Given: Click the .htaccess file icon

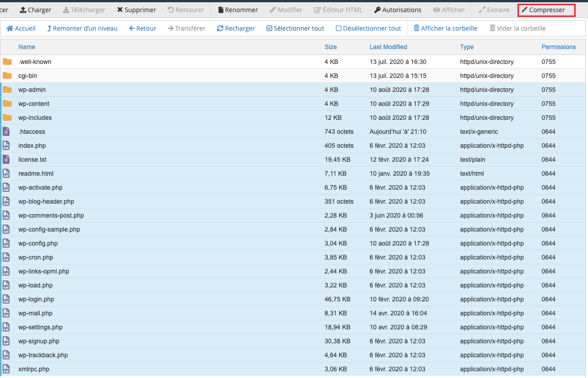Looking at the screenshot, I should click(x=6, y=132).
